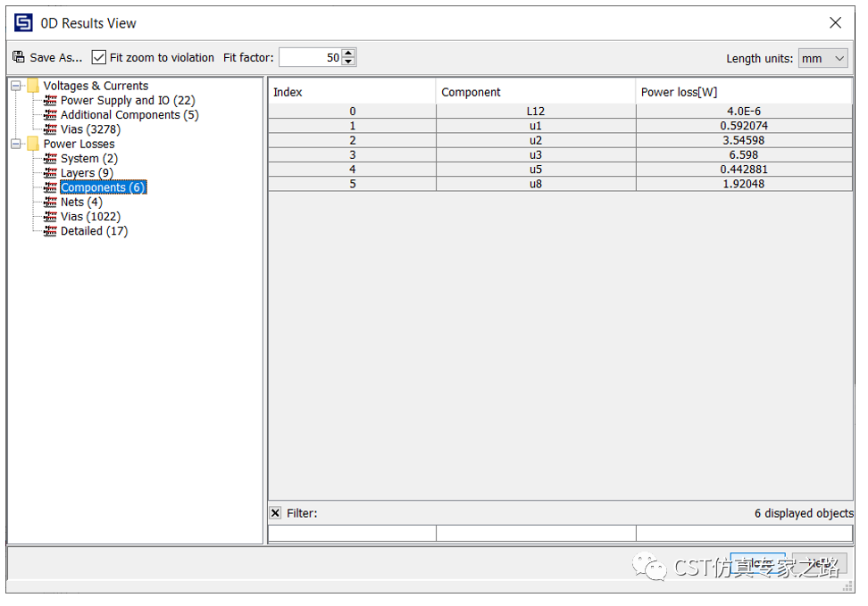
Task: Collapse the Voltages & Currents tree node
Action: pyautogui.click(x=16, y=86)
